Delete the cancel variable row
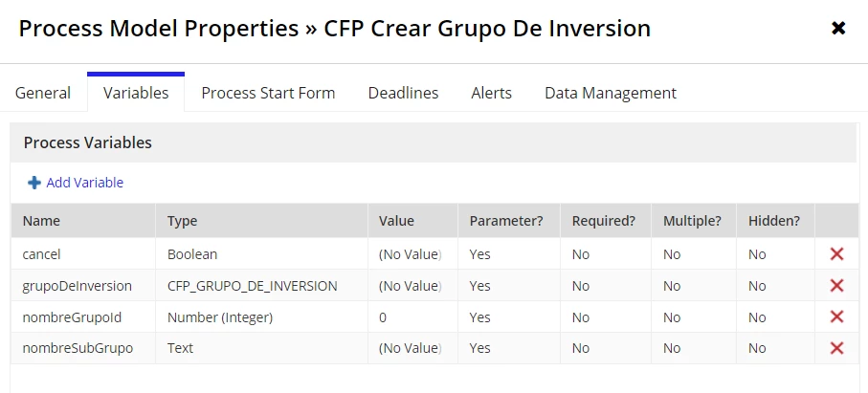The height and width of the screenshot is (393, 868). [x=836, y=254]
